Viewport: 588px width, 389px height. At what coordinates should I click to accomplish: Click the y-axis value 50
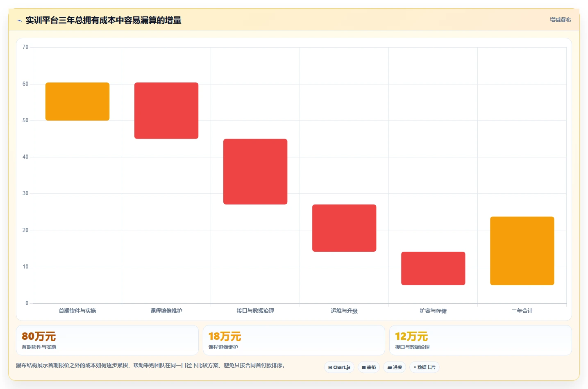pos(25,121)
